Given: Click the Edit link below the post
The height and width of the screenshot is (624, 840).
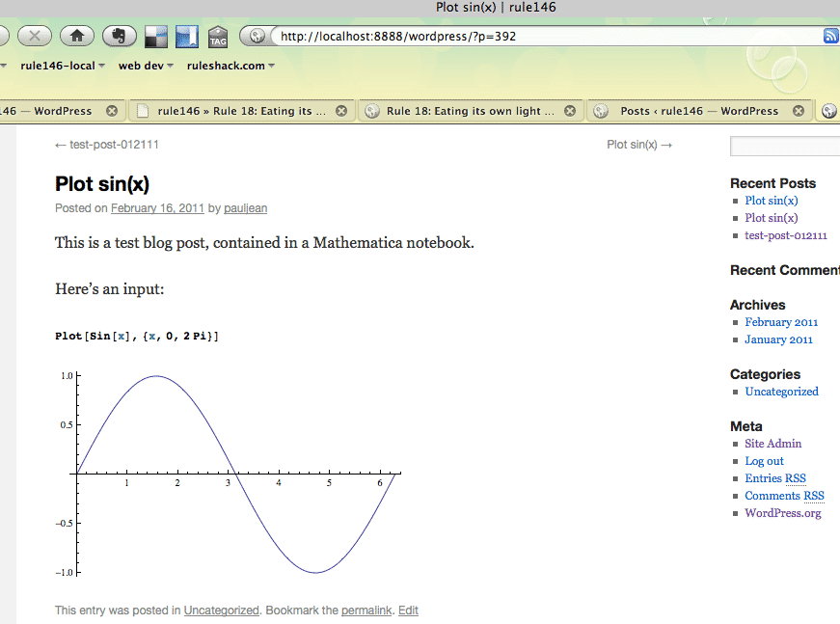Looking at the screenshot, I should [x=408, y=610].
